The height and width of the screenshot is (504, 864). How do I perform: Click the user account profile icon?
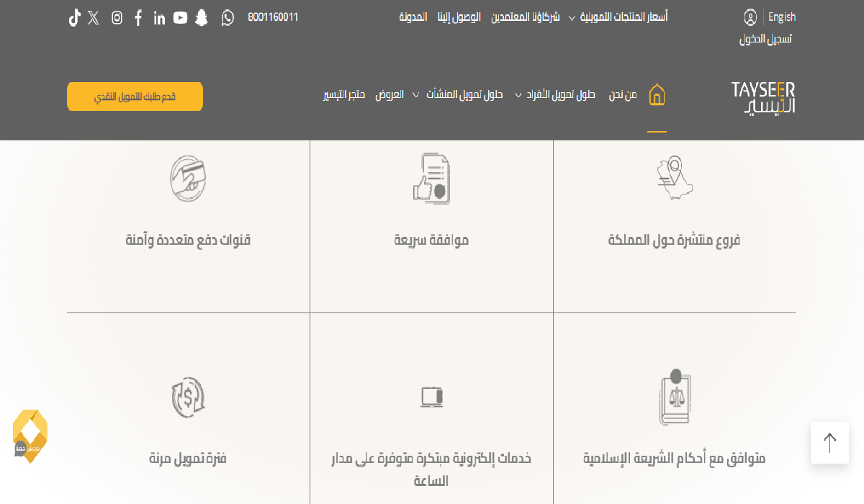750,17
